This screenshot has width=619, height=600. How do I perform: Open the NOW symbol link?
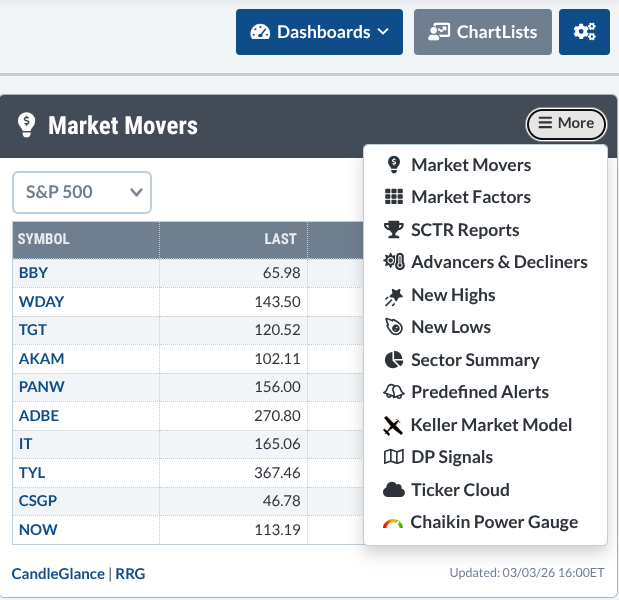pos(38,529)
